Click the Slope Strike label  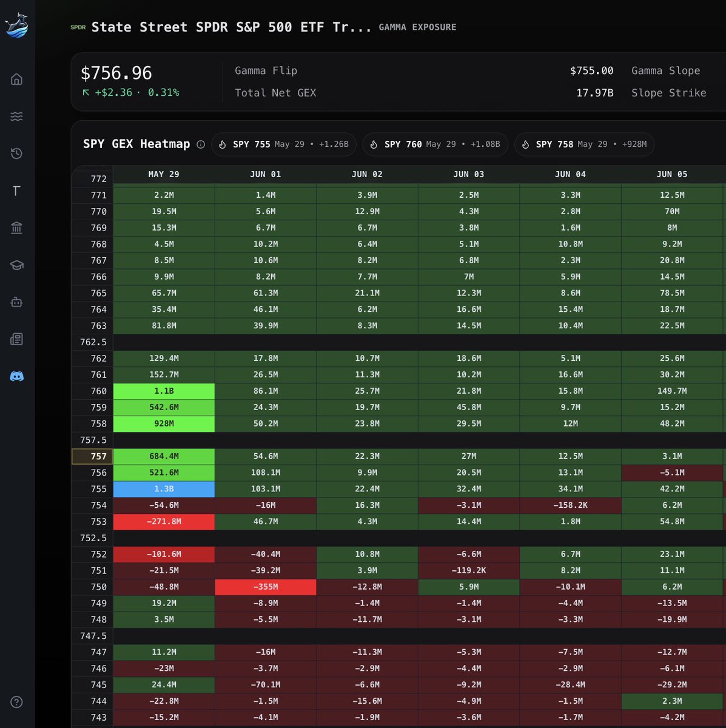[x=669, y=93]
